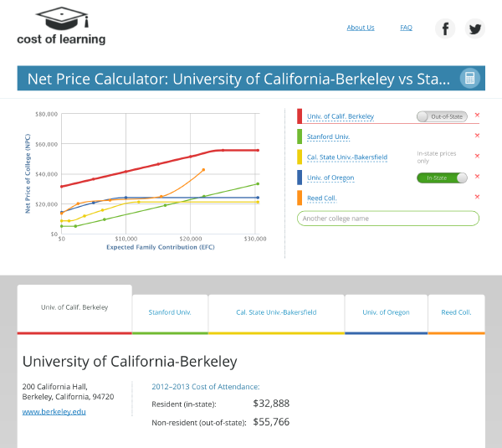This screenshot has height=448, width=502.
Task: Toggle Berkeley Out-of-State pricing switch
Action: [442, 116]
